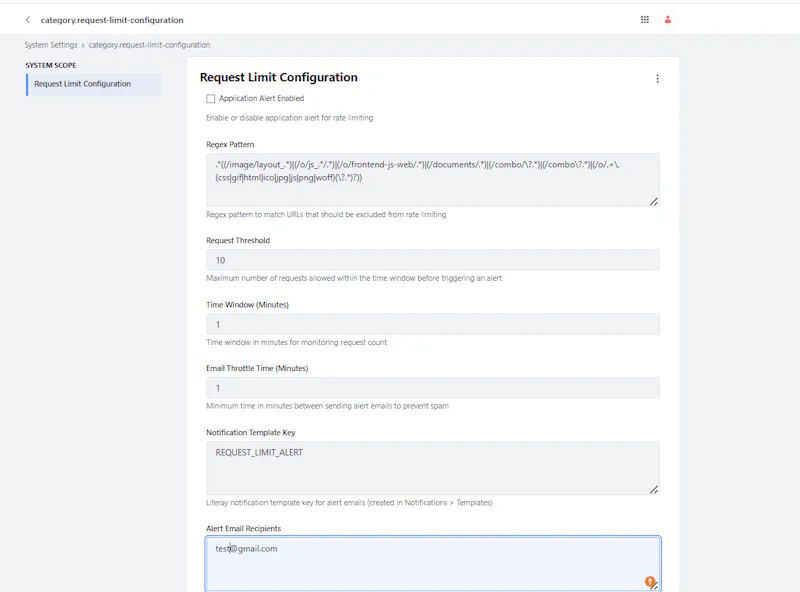Image resolution: width=800 pixels, height=592 pixels.
Task: Open the Request Limit Configuration options kebab menu
Action: (x=657, y=79)
